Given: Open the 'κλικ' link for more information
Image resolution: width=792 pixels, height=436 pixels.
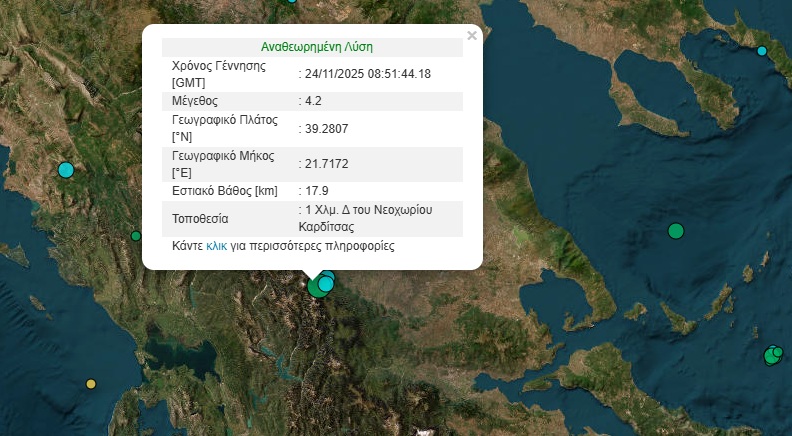Looking at the screenshot, I should coord(217,245).
